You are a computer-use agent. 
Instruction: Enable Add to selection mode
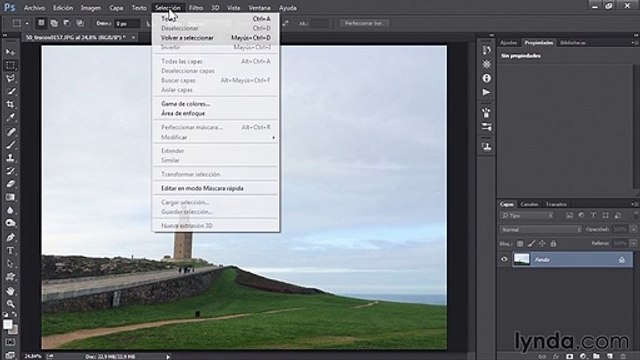pyautogui.click(x=54, y=23)
